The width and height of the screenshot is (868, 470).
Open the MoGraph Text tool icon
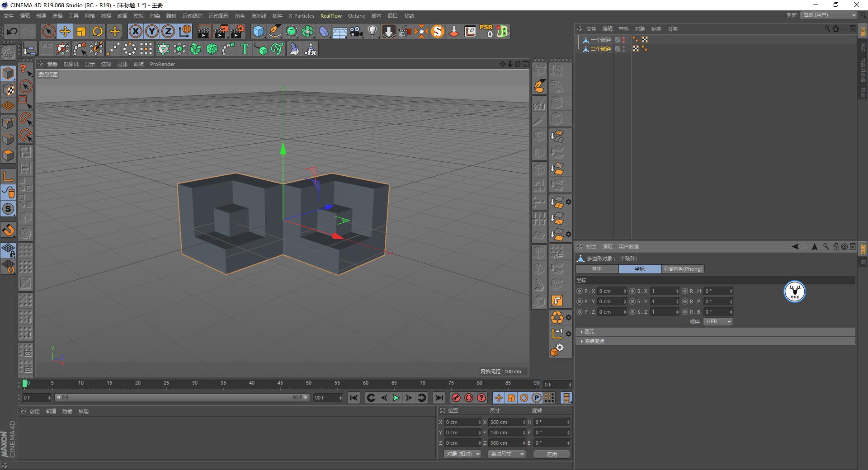[x=244, y=49]
